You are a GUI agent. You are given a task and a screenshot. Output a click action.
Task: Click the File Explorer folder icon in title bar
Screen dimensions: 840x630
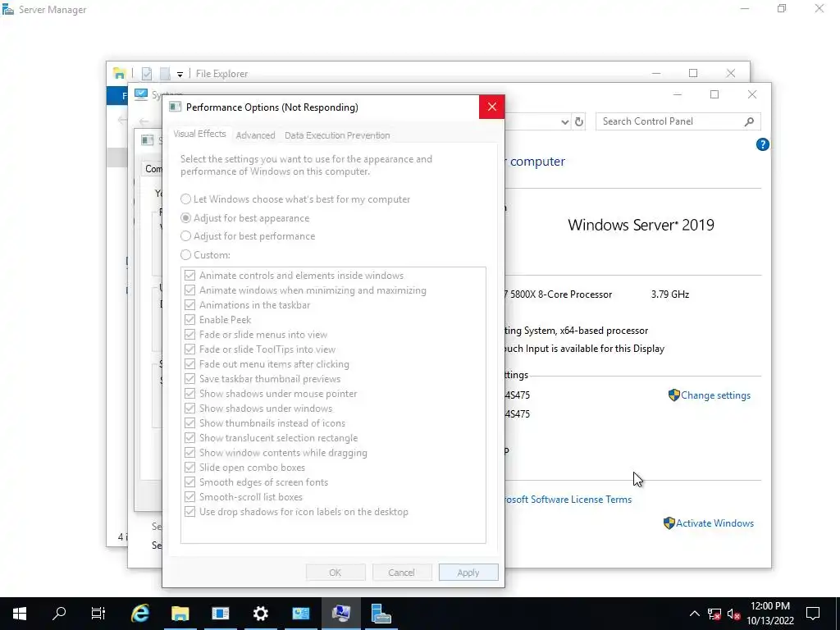[119, 73]
